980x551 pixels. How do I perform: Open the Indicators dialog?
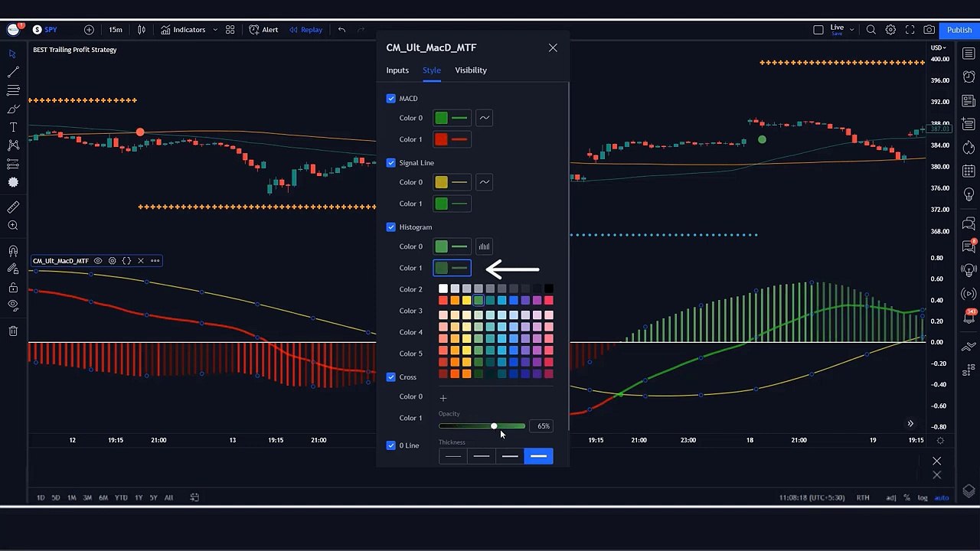[x=182, y=30]
